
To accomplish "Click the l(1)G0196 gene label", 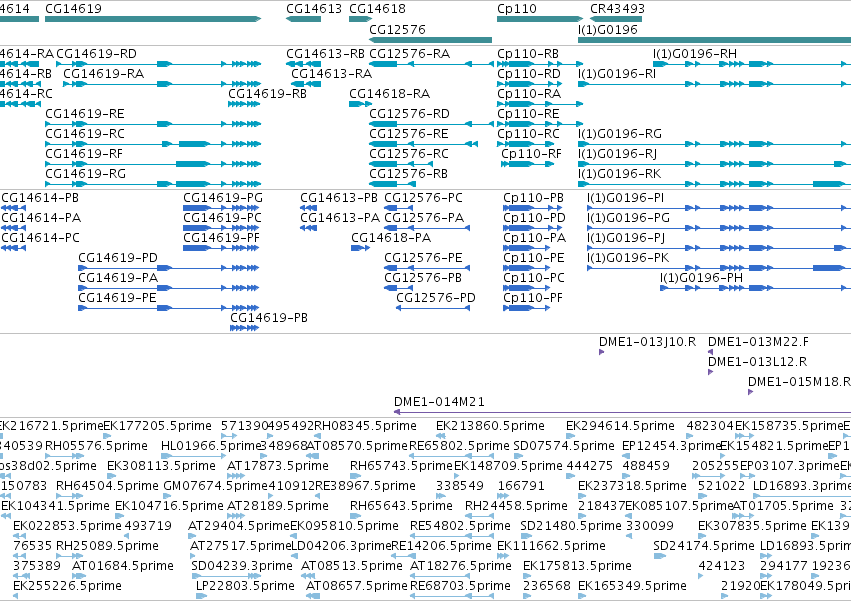I will (608, 29).
